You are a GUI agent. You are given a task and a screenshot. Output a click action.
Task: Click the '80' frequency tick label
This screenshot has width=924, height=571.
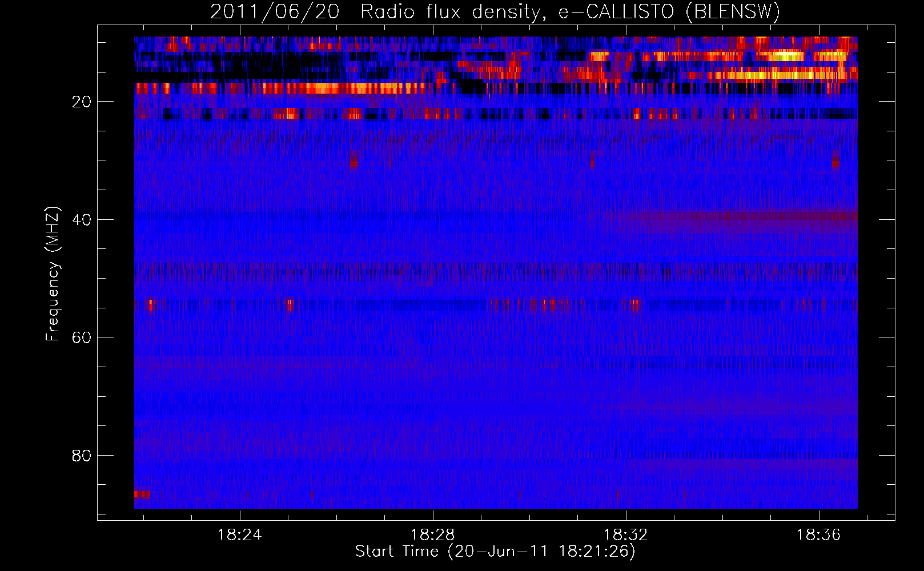coord(82,456)
